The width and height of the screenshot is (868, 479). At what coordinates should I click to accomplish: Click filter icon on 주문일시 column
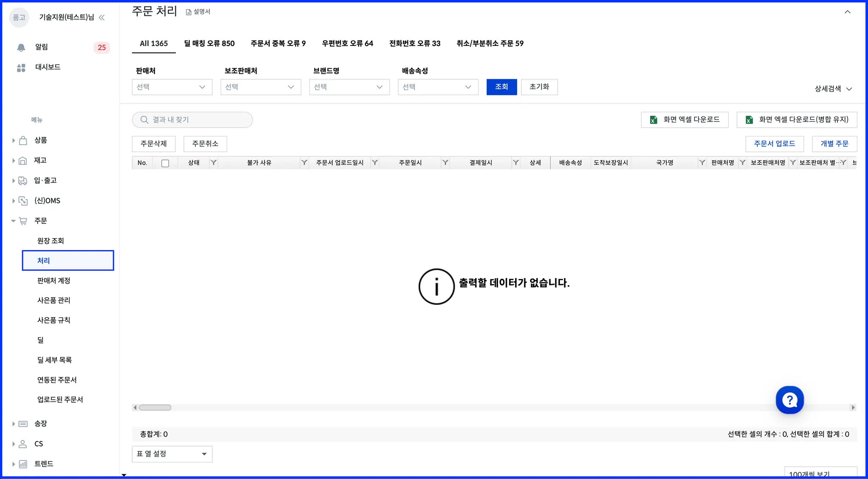point(445,163)
